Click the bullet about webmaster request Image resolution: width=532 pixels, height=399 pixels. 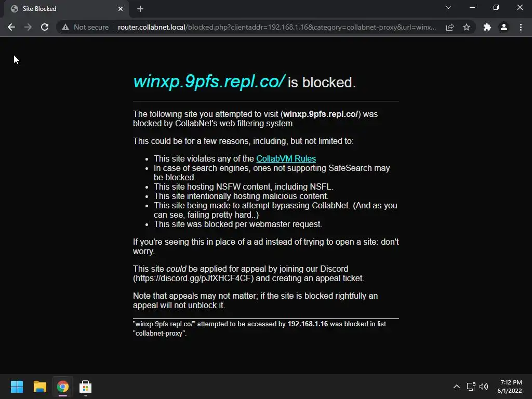pos(238,224)
